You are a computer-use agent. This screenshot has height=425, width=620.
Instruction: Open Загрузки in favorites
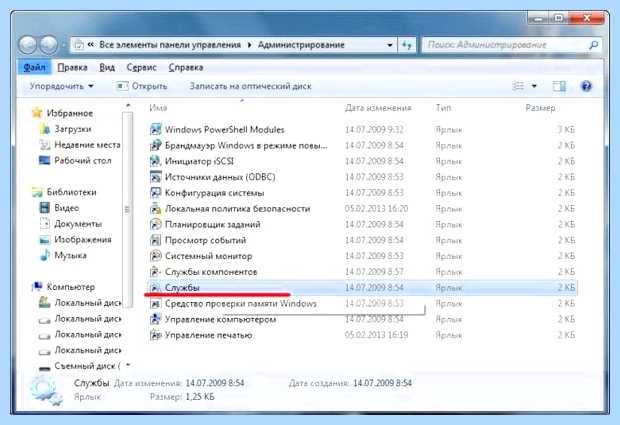(x=73, y=129)
